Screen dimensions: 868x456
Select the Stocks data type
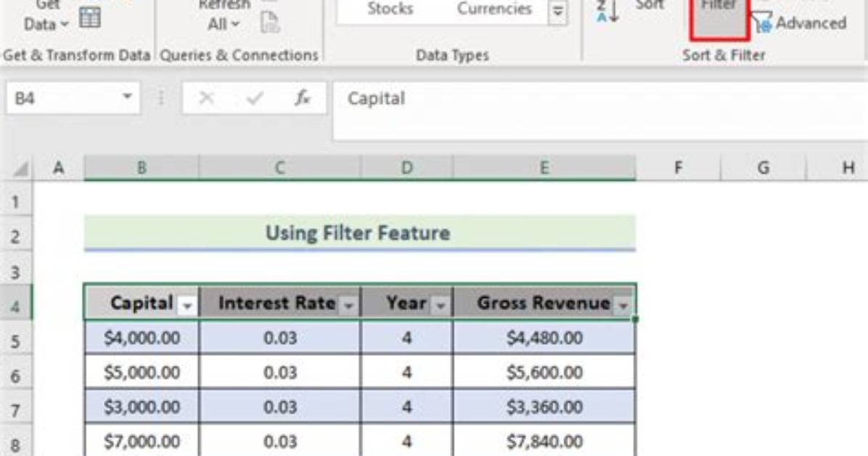pyautogui.click(x=390, y=9)
